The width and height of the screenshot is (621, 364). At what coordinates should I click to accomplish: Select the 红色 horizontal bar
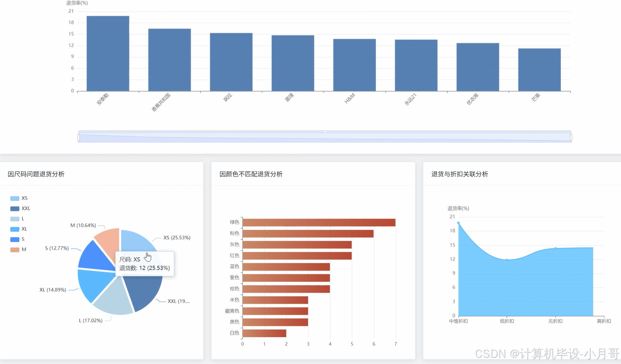click(297, 256)
